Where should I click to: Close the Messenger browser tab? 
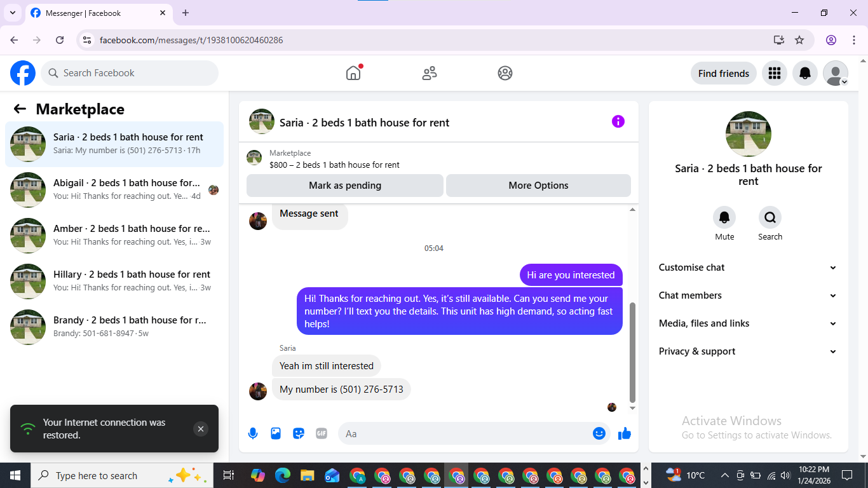point(163,13)
